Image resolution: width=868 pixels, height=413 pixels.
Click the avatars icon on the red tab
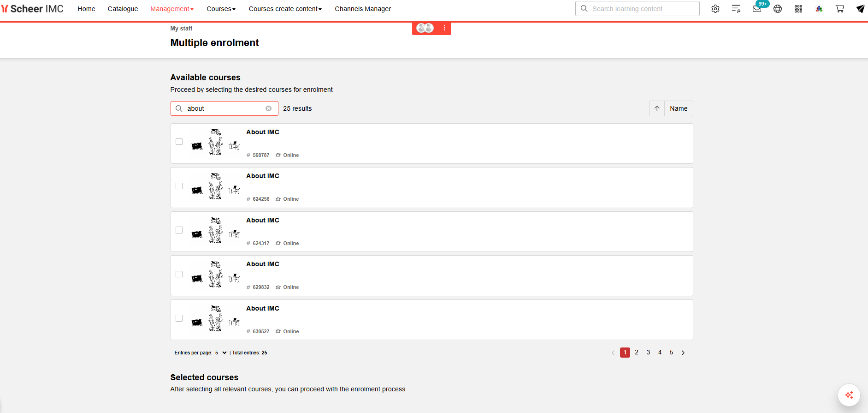[425, 28]
